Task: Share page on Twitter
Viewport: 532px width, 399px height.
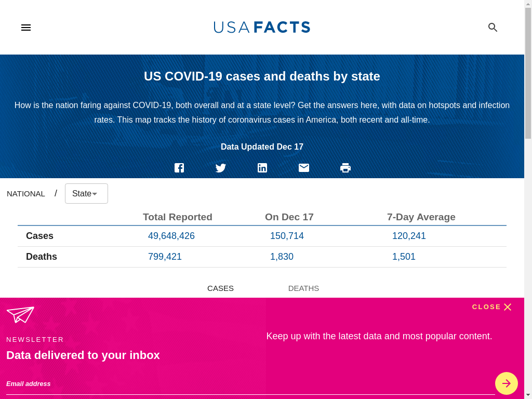Action: pos(221,168)
